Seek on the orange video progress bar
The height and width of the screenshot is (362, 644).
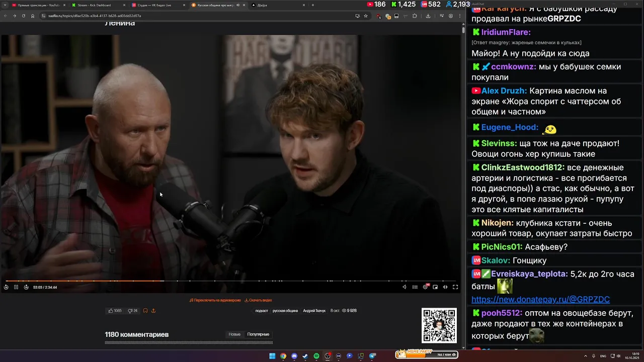[x=230, y=281]
